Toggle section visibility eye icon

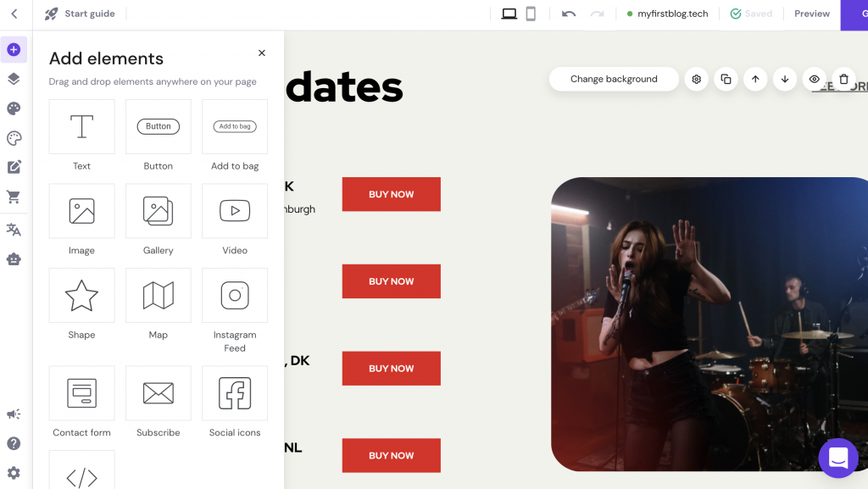[x=814, y=79]
